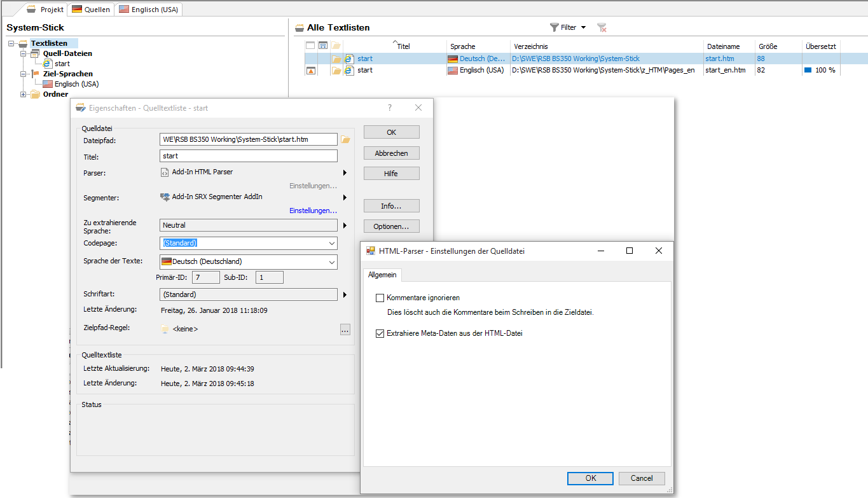Viewport: 868px width, 498px height.
Task: Click the Filter funnel button
Action: 568,27
